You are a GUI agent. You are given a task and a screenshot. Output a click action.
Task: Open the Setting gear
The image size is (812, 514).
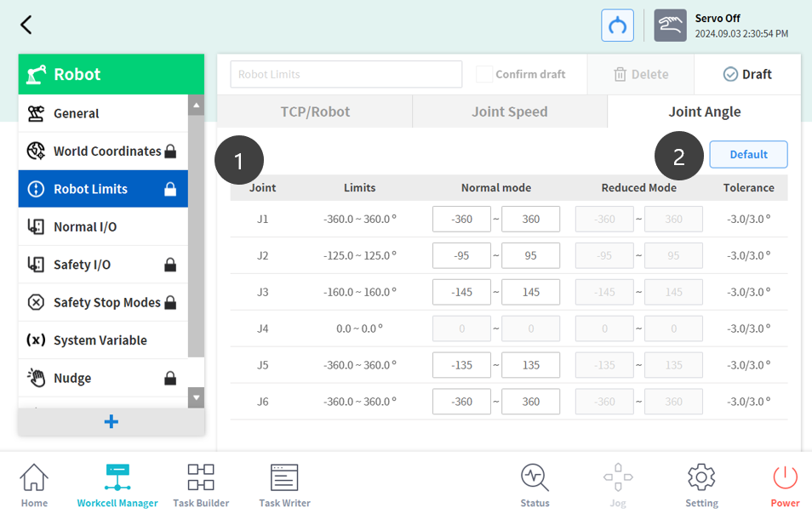click(x=701, y=486)
